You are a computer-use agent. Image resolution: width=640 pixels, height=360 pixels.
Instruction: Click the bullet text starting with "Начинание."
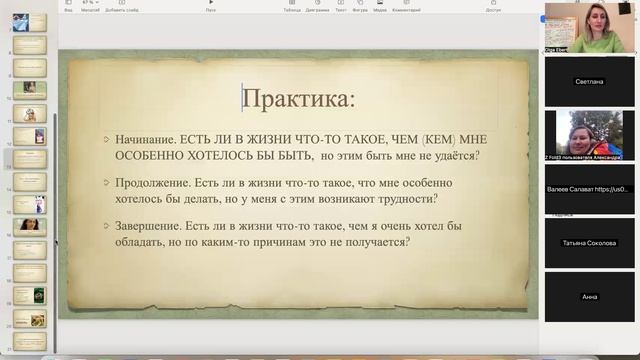tap(301, 147)
